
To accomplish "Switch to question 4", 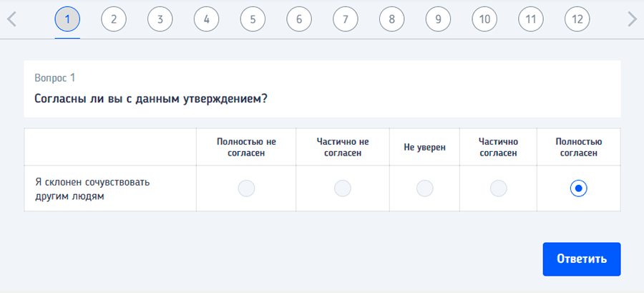I will [206, 19].
